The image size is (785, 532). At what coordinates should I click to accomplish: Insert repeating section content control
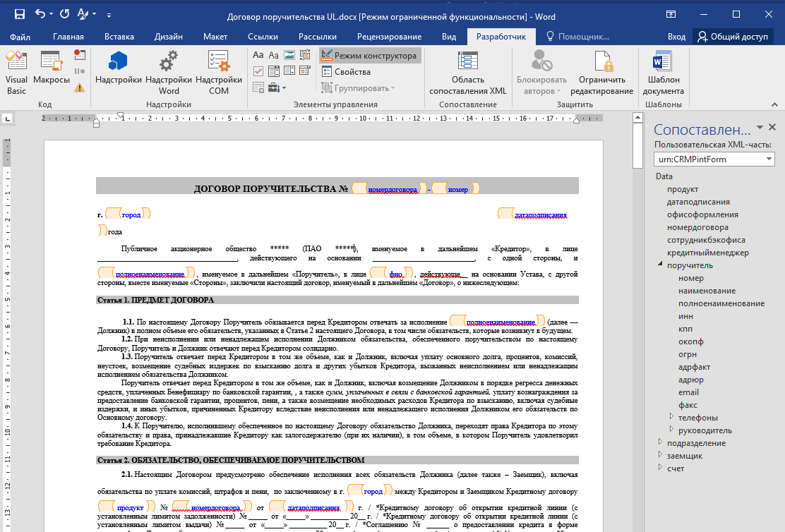(x=258, y=88)
